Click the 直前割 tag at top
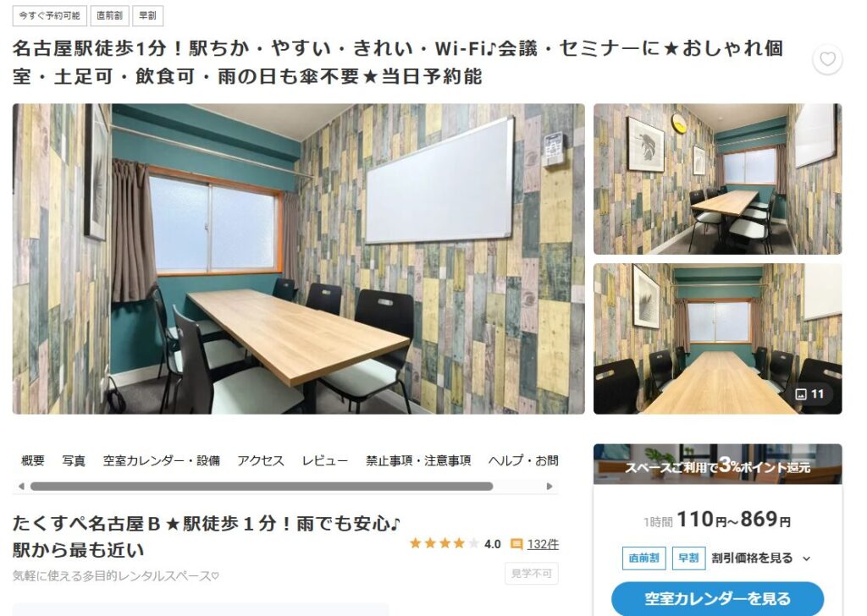Image resolution: width=867 pixels, height=616 pixels. pos(109,15)
